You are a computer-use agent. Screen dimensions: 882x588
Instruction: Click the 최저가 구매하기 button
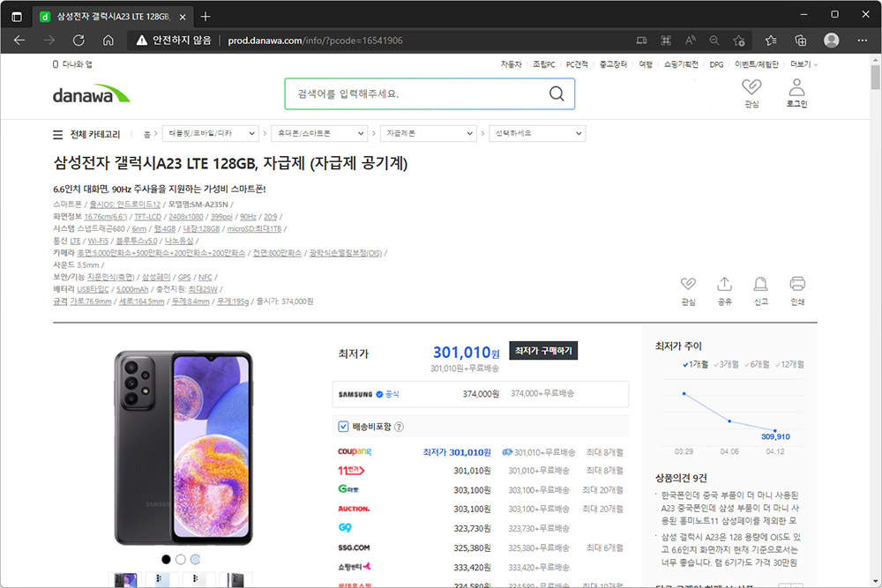[x=543, y=351]
